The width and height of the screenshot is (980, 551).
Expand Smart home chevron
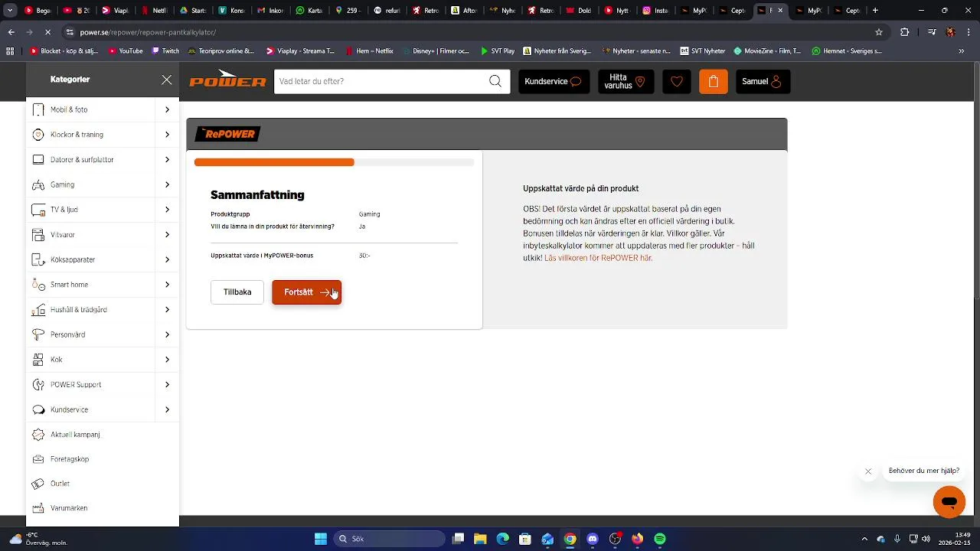point(167,285)
